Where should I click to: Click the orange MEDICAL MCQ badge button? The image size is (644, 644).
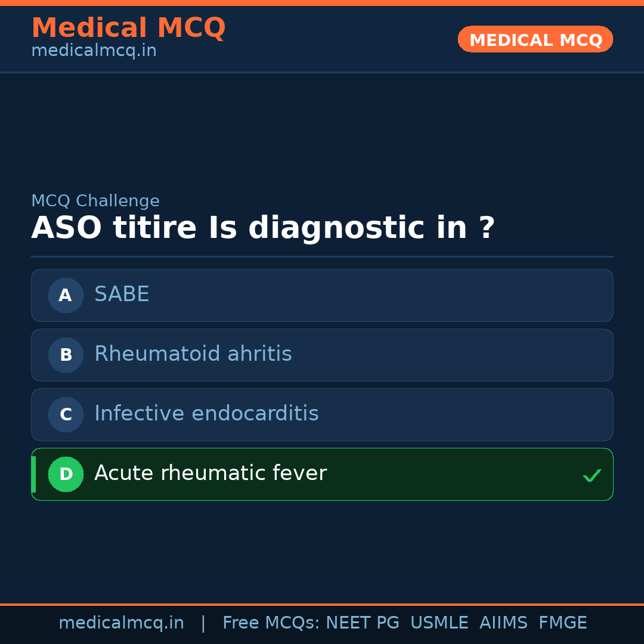[x=535, y=39]
